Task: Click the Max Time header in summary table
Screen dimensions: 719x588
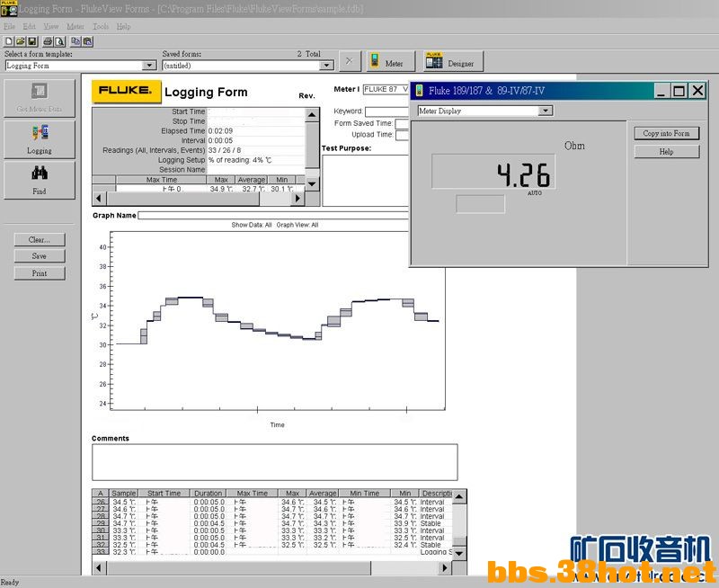Action: pos(162,180)
